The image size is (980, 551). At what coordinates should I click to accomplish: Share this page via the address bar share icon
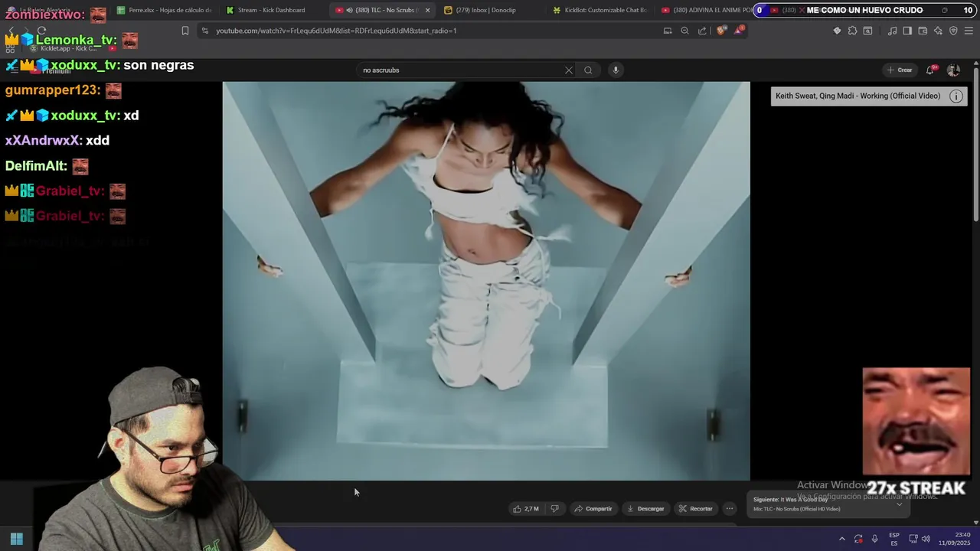(702, 31)
